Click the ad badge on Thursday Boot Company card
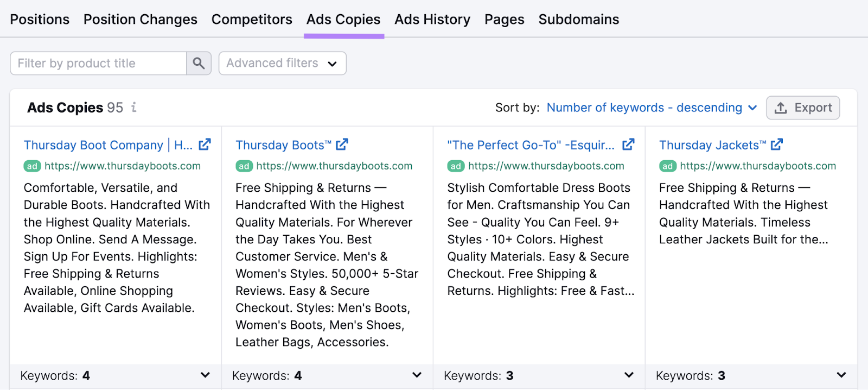The height and width of the screenshot is (390, 868). (33, 166)
